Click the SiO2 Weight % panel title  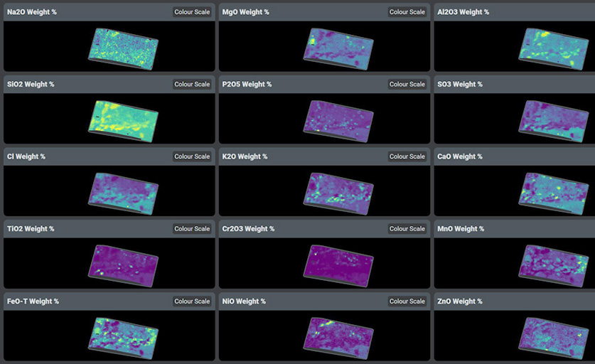[x=31, y=84]
